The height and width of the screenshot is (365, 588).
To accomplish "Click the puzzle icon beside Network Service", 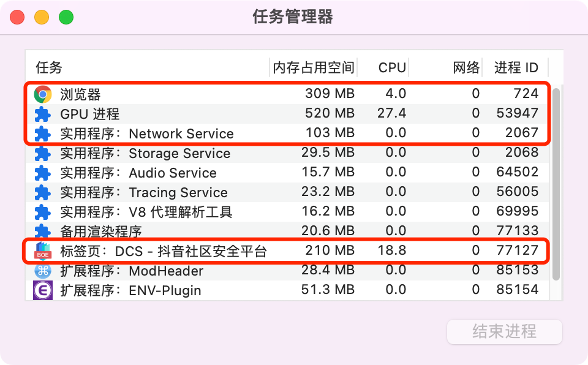I will coord(43,134).
